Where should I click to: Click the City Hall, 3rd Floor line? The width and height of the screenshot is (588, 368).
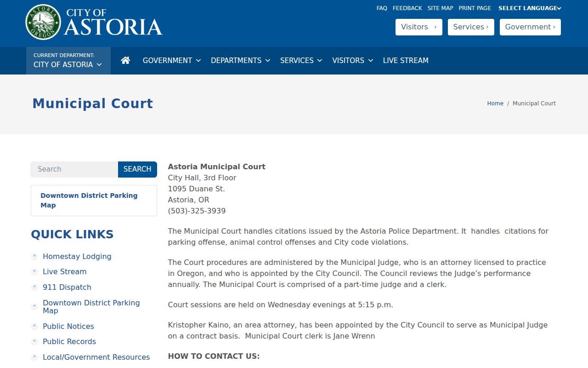point(202,178)
